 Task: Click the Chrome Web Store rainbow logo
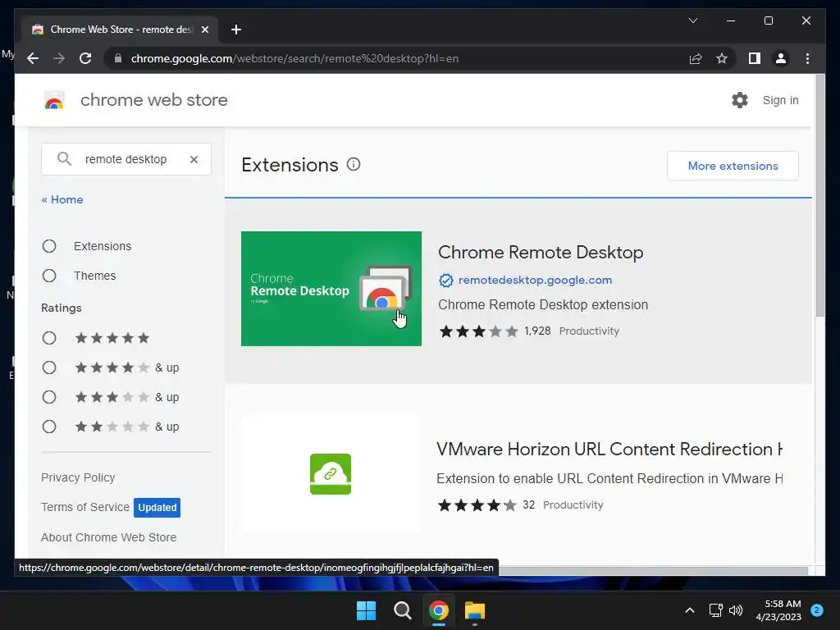pyautogui.click(x=54, y=100)
